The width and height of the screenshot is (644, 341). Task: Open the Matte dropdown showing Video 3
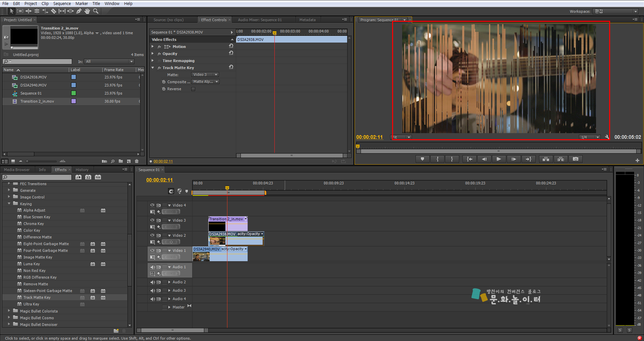205,75
